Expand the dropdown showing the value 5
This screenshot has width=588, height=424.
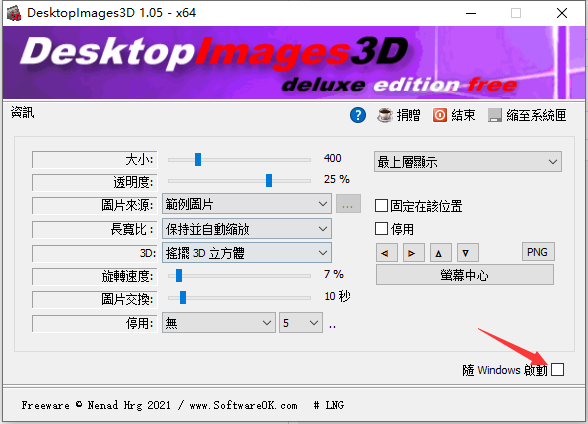click(x=301, y=322)
